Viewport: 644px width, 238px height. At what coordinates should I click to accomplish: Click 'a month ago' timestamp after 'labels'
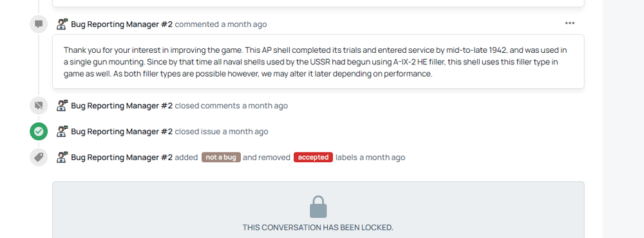point(383,157)
